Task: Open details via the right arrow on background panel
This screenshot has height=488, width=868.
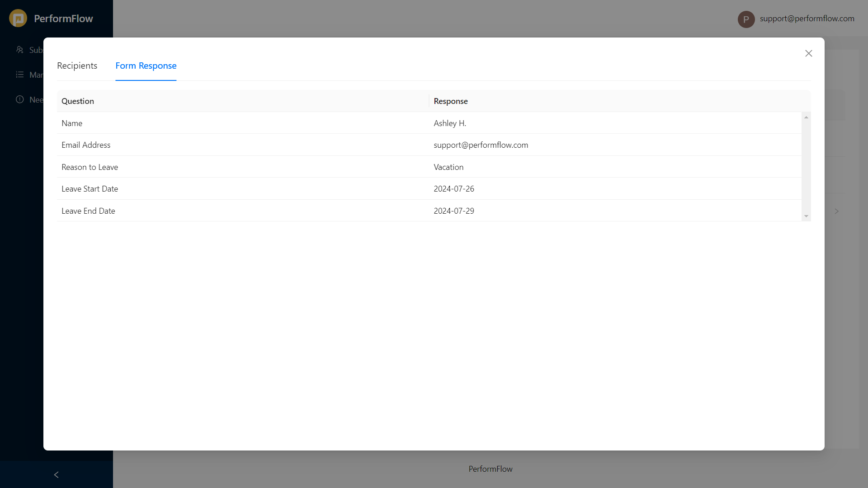Action: click(837, 211)
